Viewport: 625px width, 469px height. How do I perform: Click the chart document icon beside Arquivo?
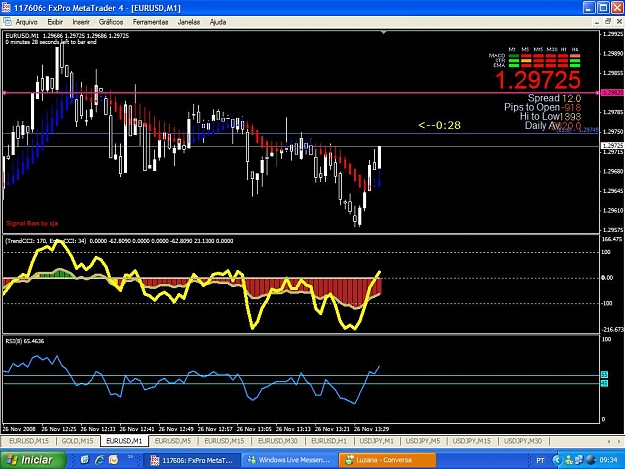pos(7,22)
